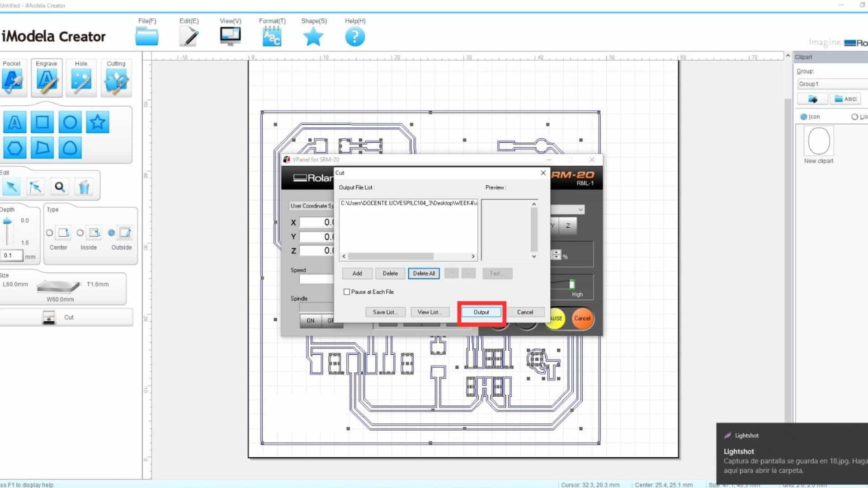Turn the spindle ON in VPanel

click(x=311, y=320)
